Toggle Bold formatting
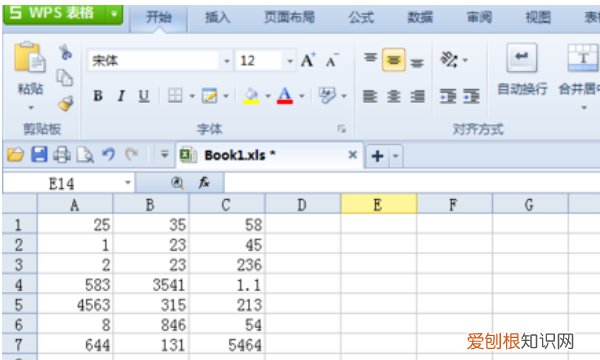Viewport: 600px width, 360px height. point(98,96)
